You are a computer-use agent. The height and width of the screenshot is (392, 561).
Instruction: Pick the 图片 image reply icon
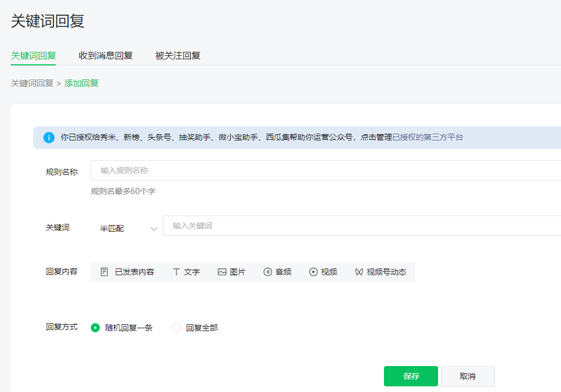[x=232, y=271]
